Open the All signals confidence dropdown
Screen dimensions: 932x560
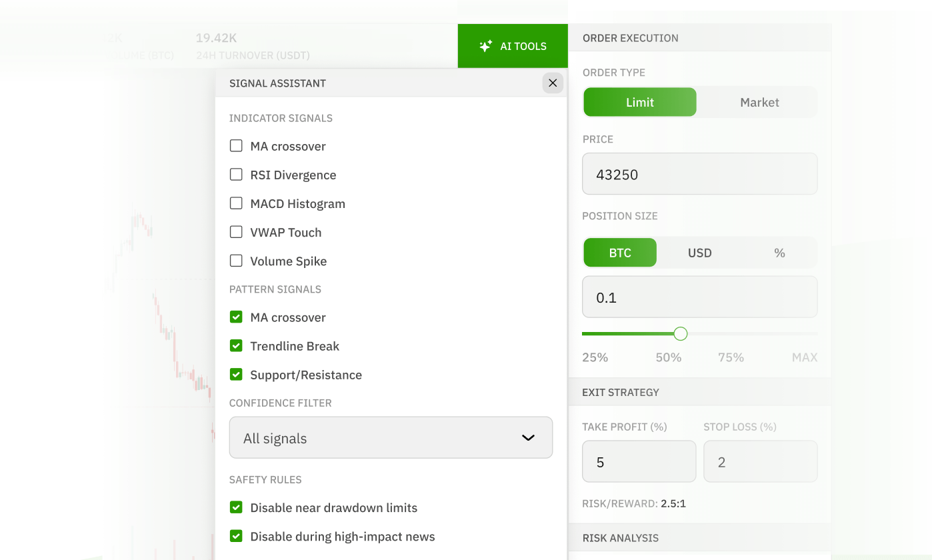(x=390, y=438)
